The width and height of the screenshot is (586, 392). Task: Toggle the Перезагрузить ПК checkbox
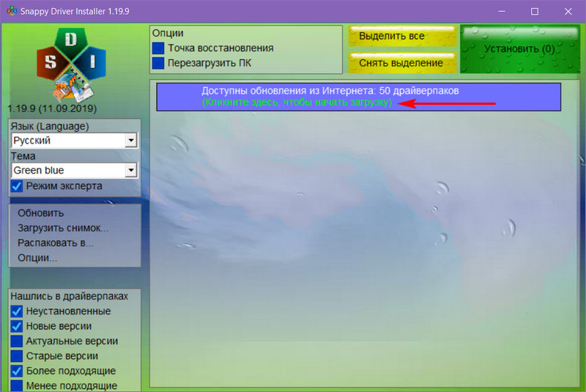(x=158, y=63)
